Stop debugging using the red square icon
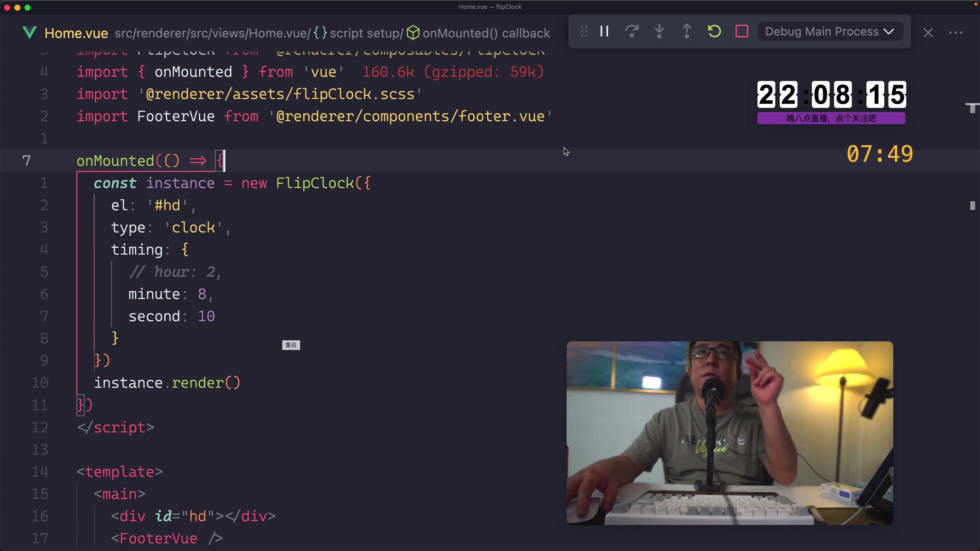The image size is (980, 551). (741, 31)
